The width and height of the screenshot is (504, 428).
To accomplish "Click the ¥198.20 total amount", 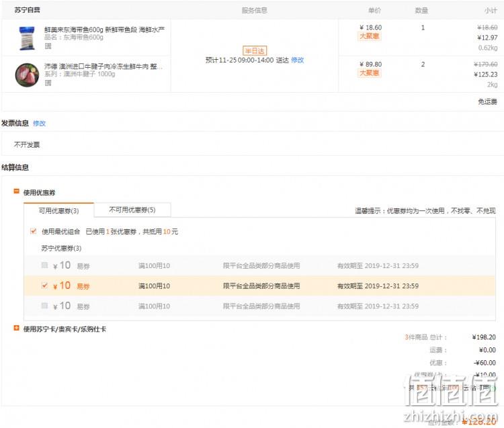I will tap(484, 337).
